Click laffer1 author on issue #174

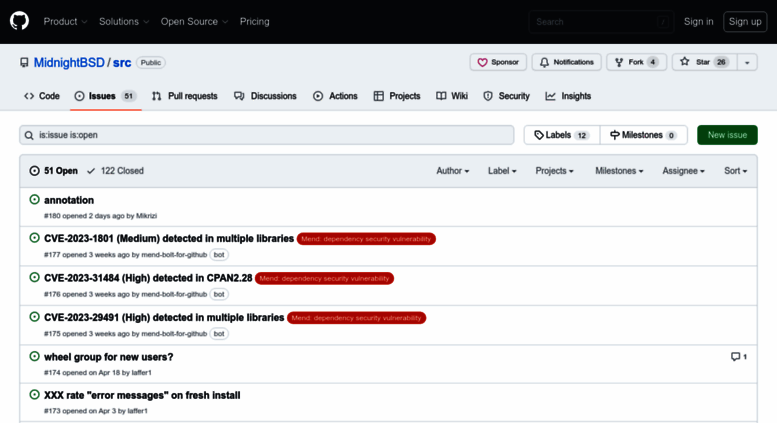[x=141, y=372]
